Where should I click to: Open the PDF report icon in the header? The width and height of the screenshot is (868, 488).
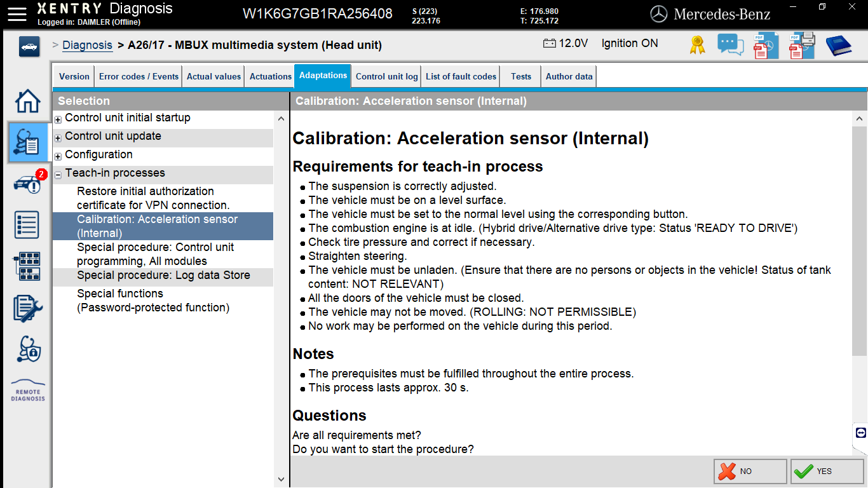click(765, 45)
